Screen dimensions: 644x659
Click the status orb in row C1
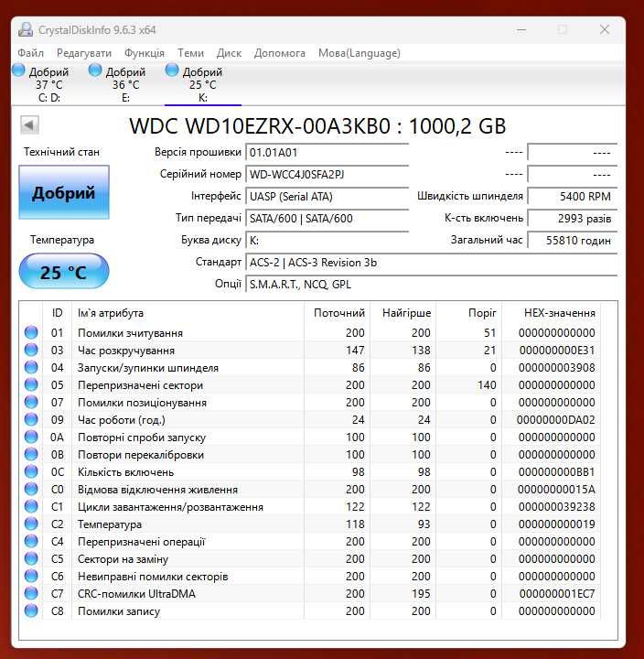[x=31, y=506]
